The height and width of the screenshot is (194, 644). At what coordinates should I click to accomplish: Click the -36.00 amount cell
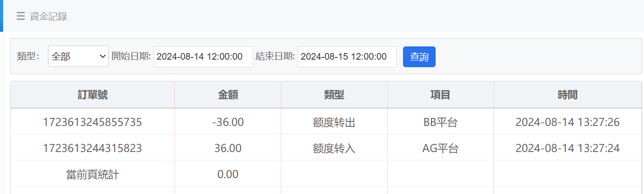(x=228, y=122)
